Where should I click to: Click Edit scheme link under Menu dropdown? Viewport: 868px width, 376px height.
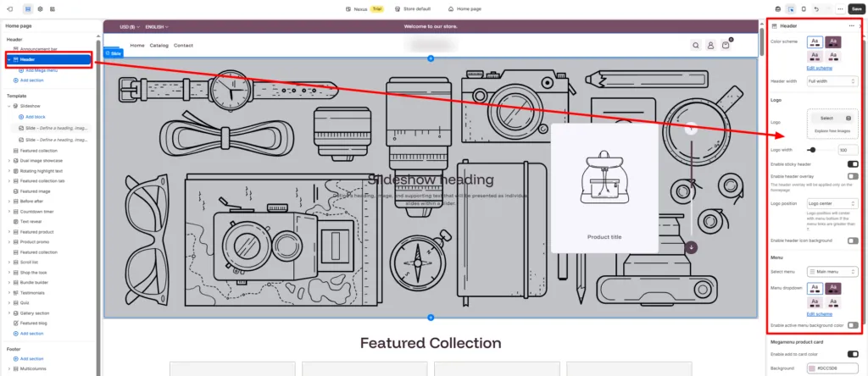820,313
